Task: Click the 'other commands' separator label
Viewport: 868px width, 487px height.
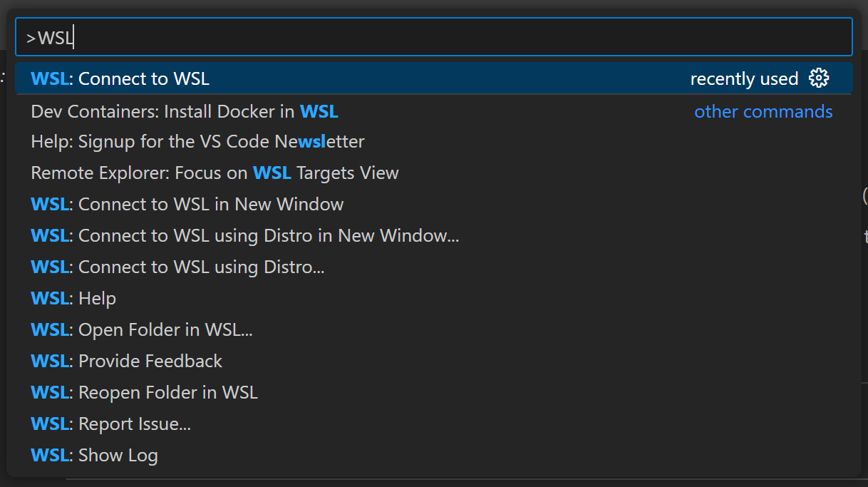Action: click(763, 112)
